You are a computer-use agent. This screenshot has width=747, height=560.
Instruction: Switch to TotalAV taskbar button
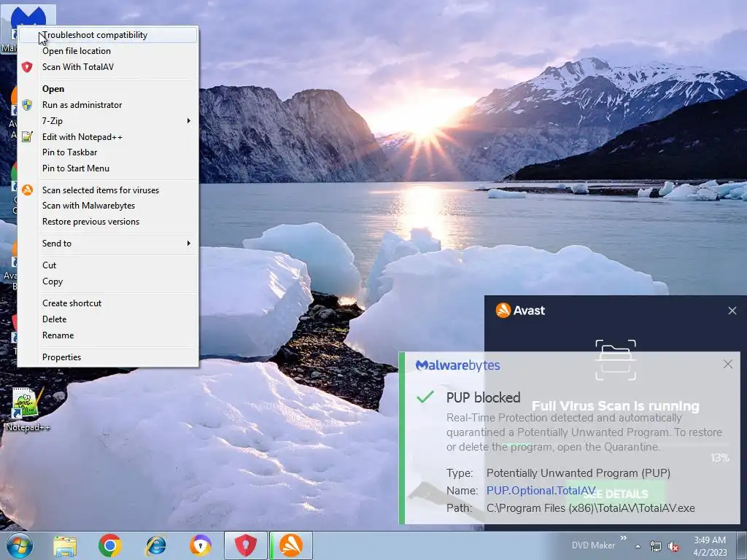pyautogui.click(x=246, y=545)
